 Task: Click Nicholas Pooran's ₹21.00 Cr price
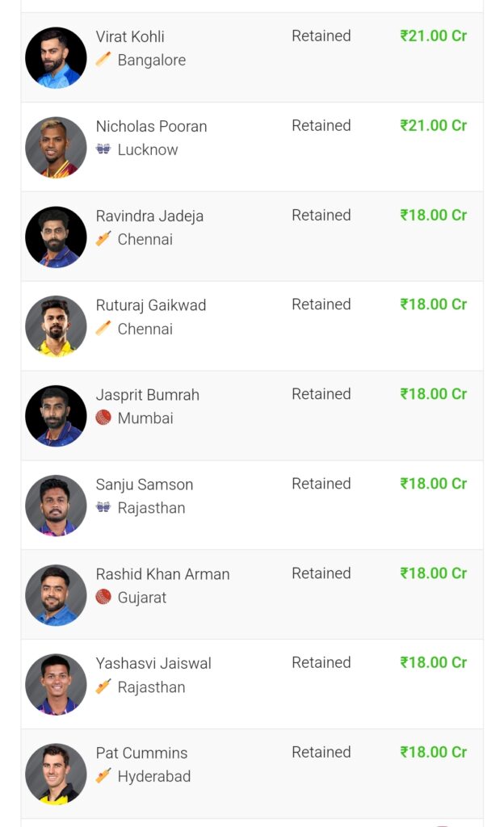click(x=434, y=125)
